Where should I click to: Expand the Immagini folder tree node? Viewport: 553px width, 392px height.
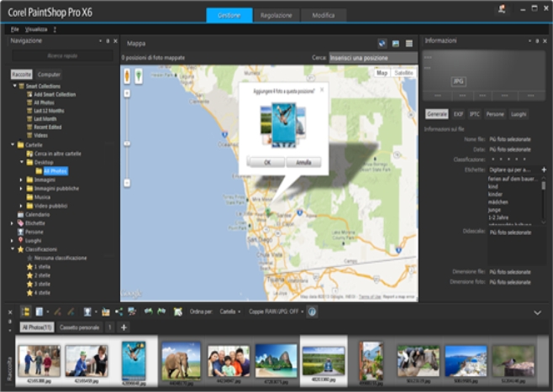pyautogui.click(x=21, y=179)
